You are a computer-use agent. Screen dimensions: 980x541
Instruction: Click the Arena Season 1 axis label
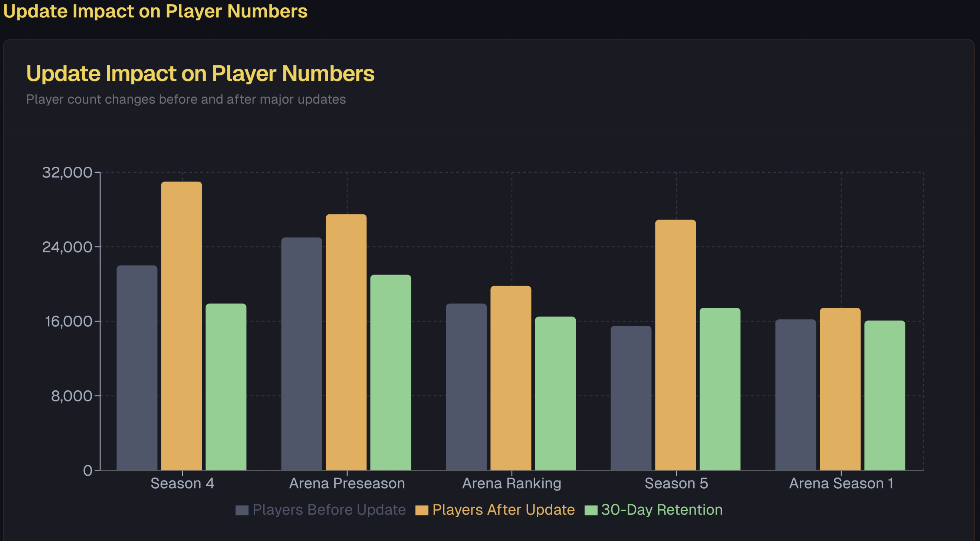tap(841, 483)
